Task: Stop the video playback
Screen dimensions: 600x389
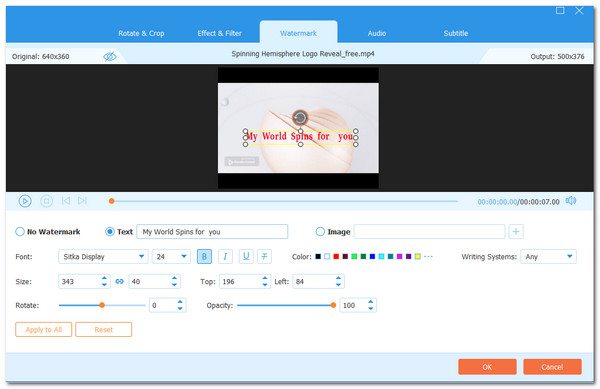Action: click(x=46, y=201)
